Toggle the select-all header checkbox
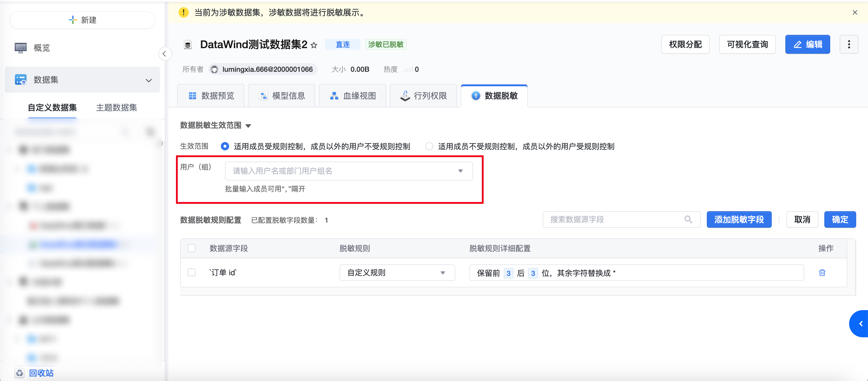Image resolution: width=868 pixels, height=381 pixels. coord(191,248)
